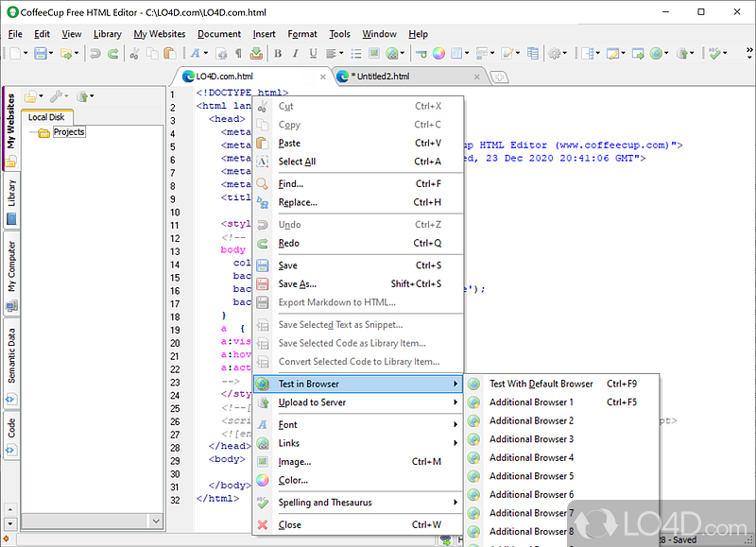Click the toolbar Paste clipboard icon

pos(170,53)
